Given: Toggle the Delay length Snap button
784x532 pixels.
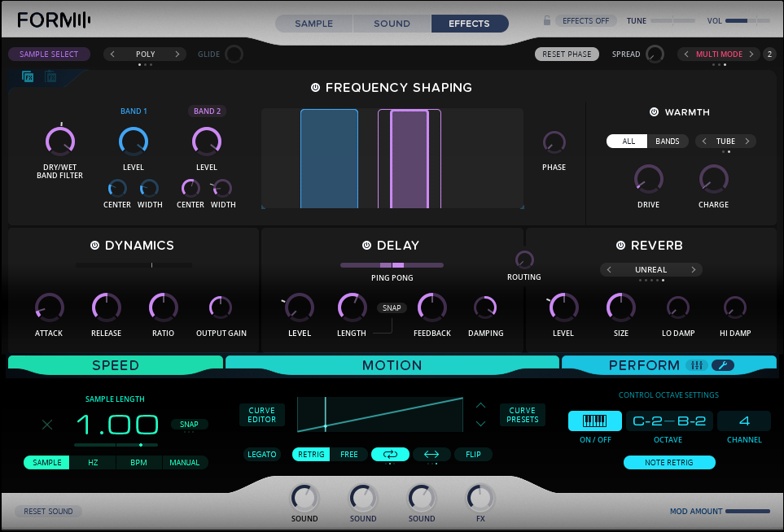Looking at the screenshot, I should click(392, 307).
